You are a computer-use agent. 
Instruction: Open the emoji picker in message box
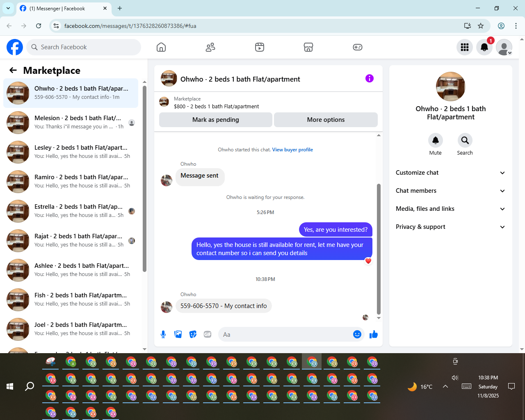357,334
